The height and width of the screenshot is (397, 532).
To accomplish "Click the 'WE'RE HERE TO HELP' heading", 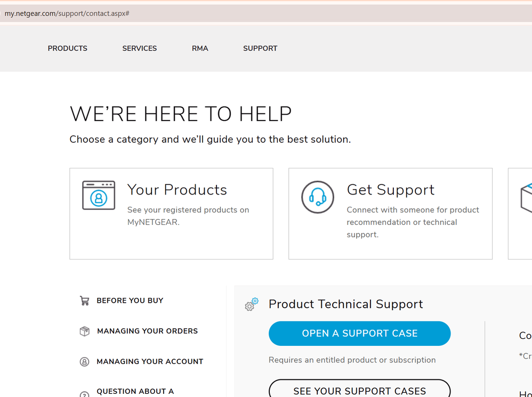I will click(x=181, y=114).
